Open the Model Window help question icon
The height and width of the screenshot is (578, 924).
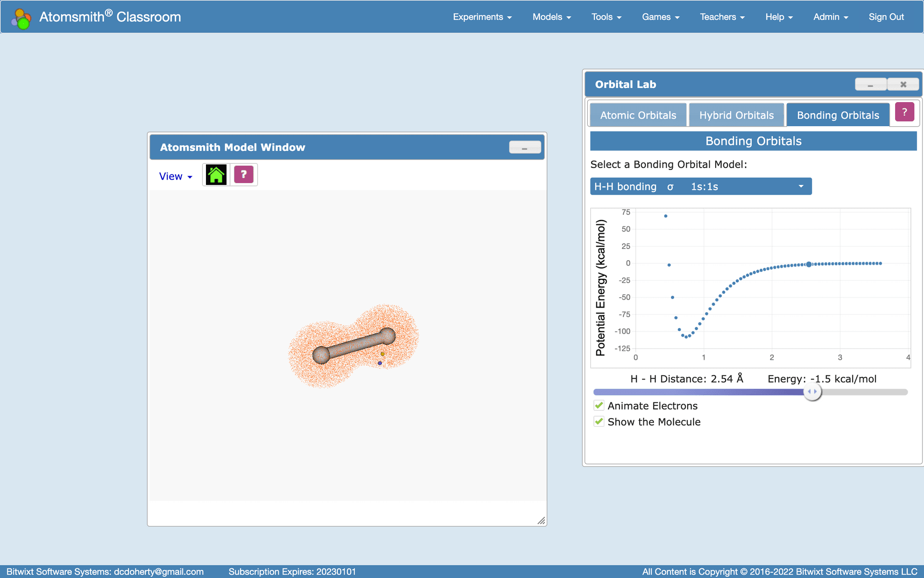[244, 174]
